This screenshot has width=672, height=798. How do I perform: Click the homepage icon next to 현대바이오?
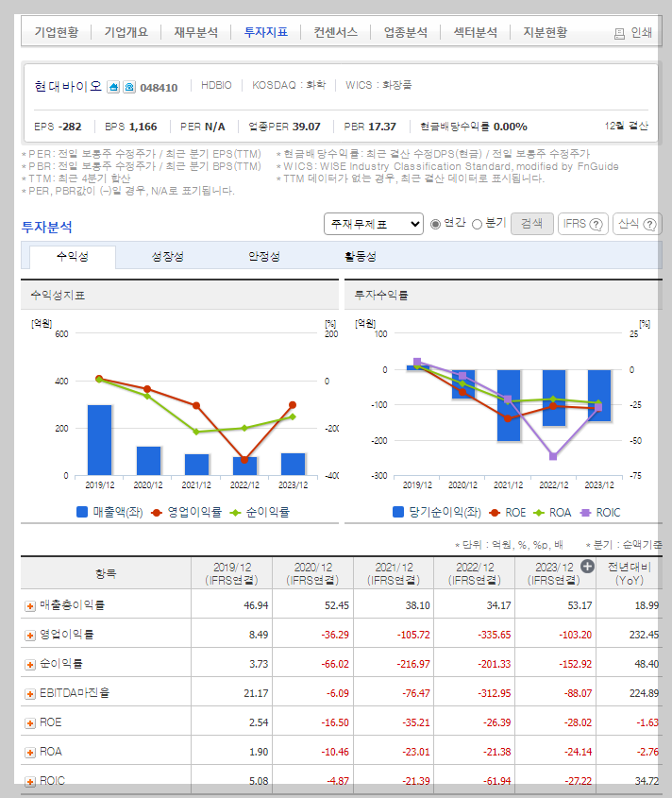tap(113, 87)
